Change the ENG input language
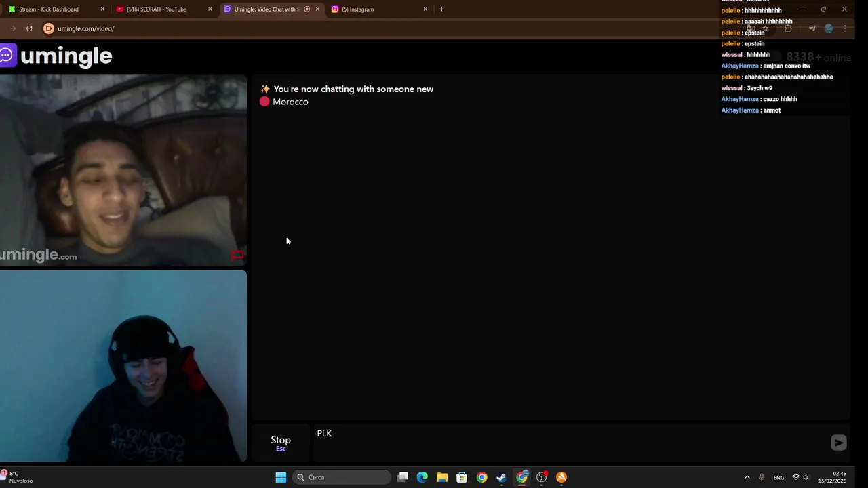 coord(778,477)
